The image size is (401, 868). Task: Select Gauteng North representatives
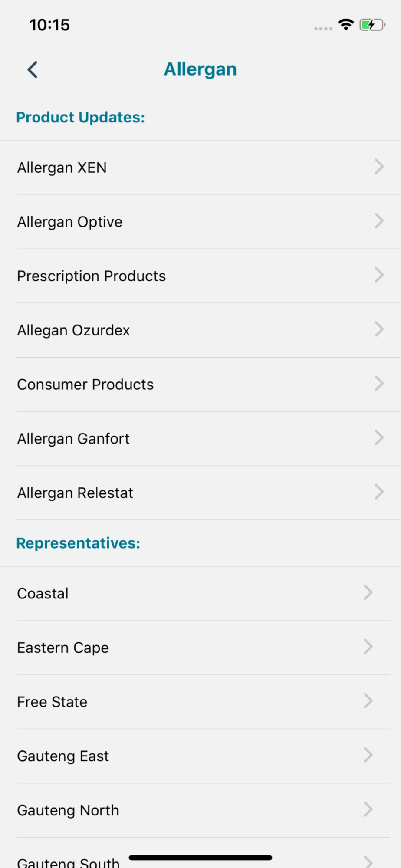[200, 810]
